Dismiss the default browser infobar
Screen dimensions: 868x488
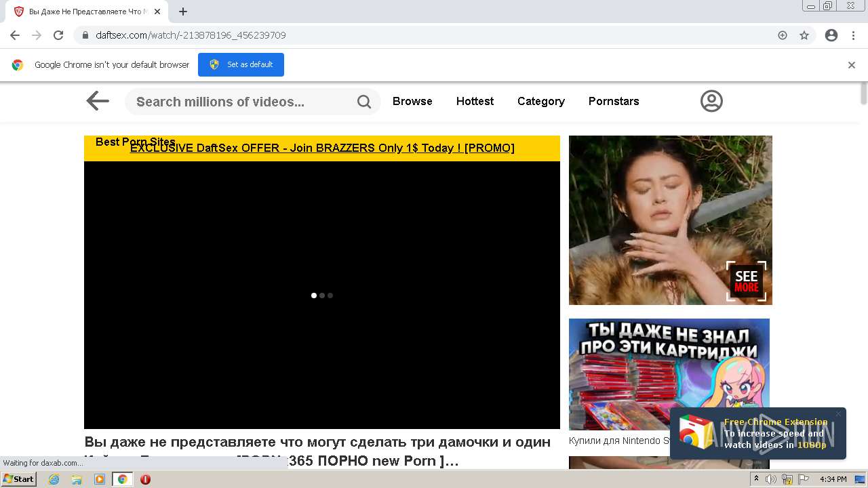[852, 65]
